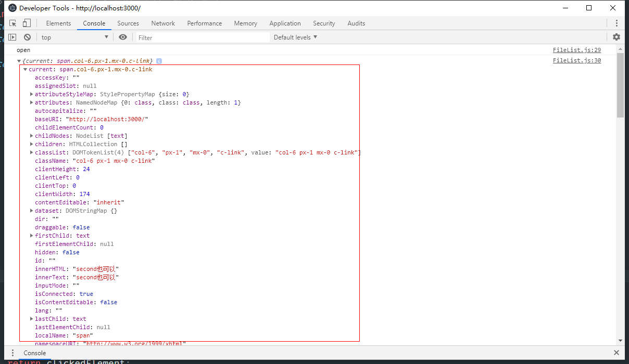This screenshot has width=629, height=364.
Task: Maximize the Developer Tools window
Action: click(589, 8)
